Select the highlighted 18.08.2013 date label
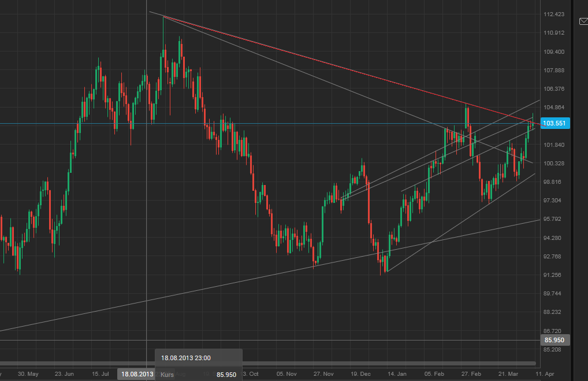The image size is (588, 381). point(136,374)
